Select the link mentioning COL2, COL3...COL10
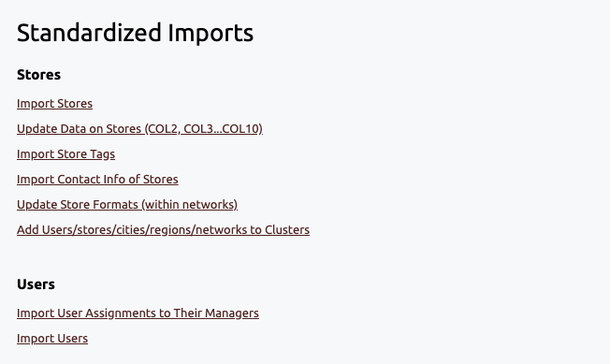Screen dimensions: 610x364 tap(139, 129)
